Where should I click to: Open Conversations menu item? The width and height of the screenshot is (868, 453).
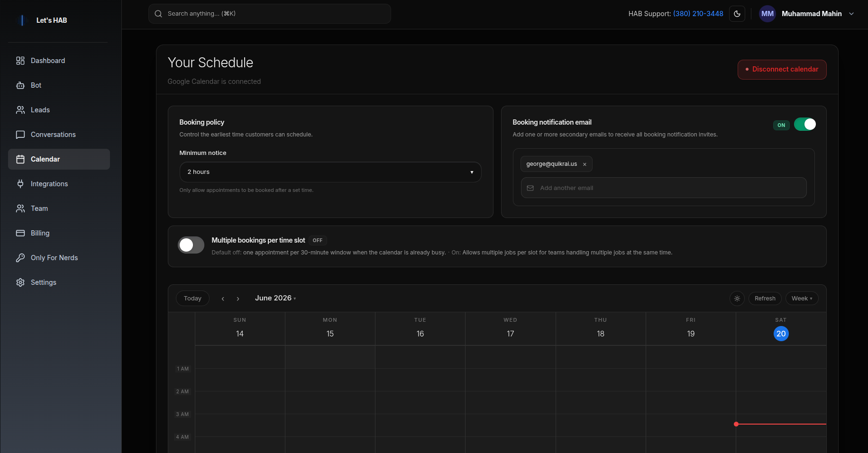[59, 135]
